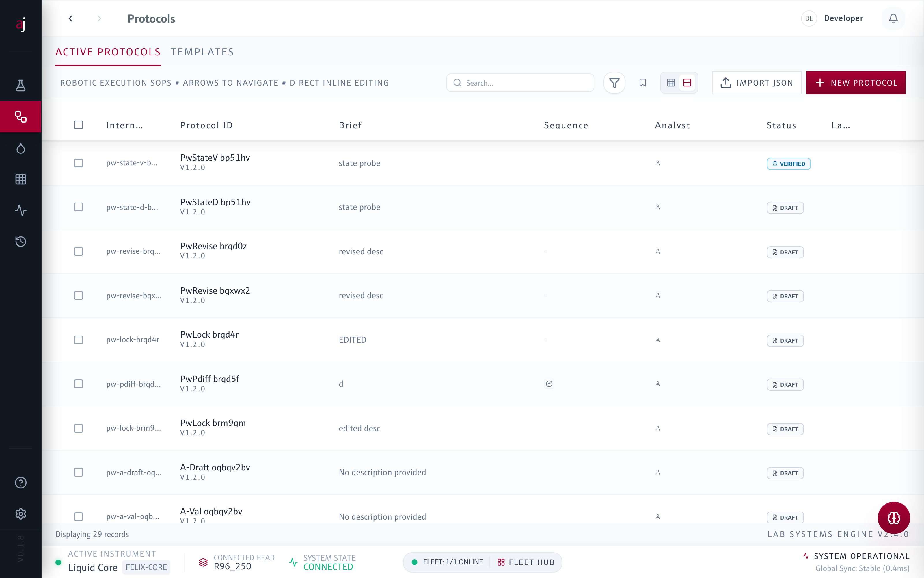Image resolution: width=924 pixels, height=578 pixels.
Task: Open the Fleet Hub
Action: coord(526,562)
